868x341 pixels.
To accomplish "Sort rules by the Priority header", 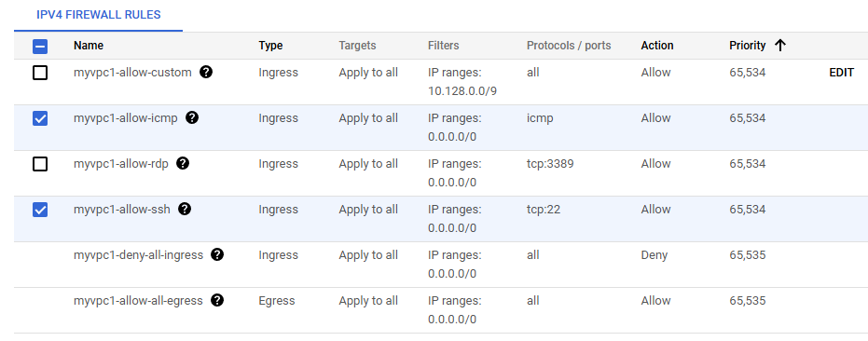I will click(748, 46).
